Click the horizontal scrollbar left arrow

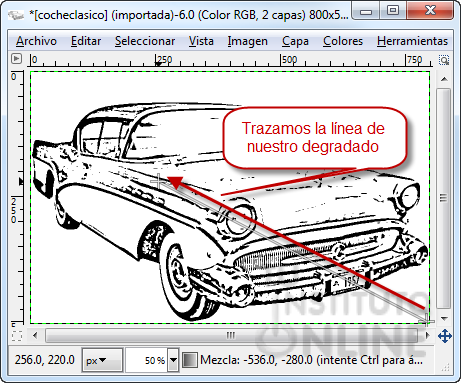point(35,335)
